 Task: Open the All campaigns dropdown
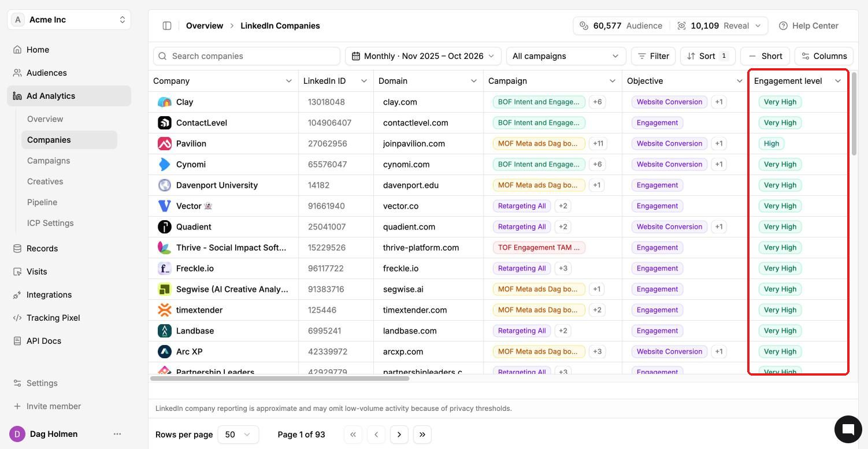(x=566, y=56)
